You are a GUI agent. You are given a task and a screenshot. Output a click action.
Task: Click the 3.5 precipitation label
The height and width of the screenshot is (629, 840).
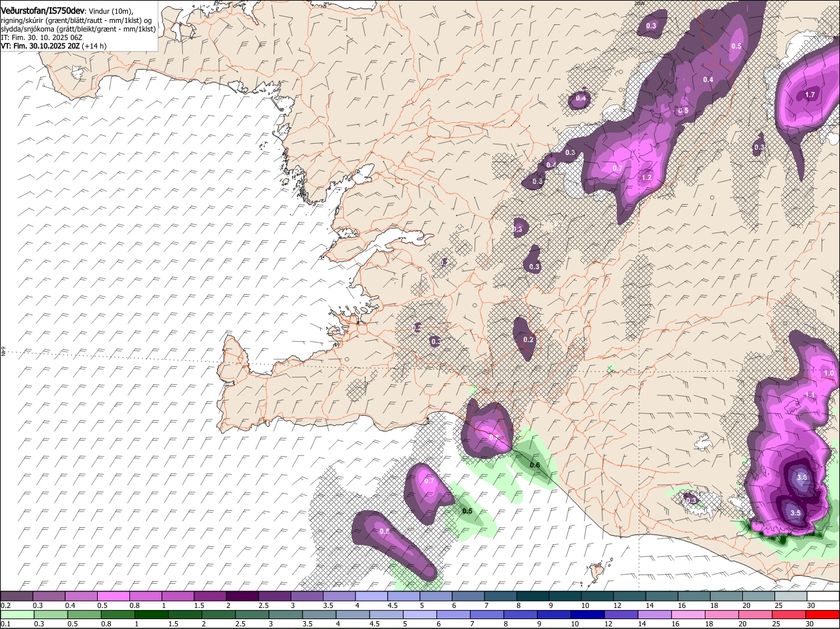[795, 513]
